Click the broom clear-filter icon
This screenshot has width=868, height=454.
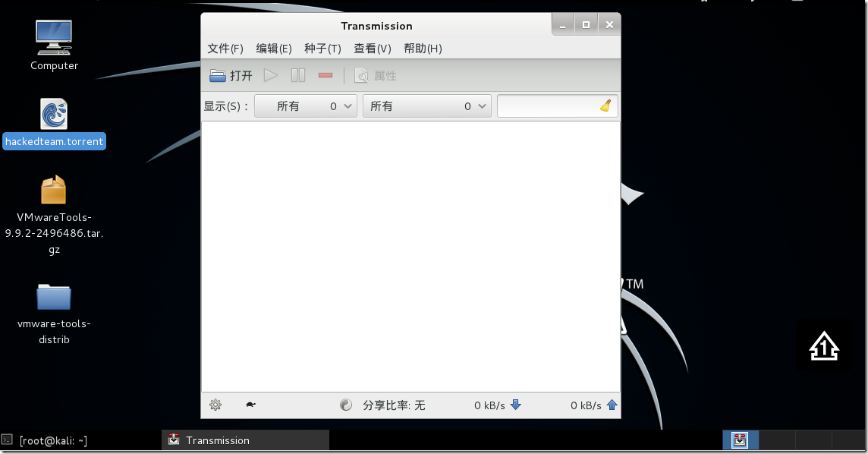pyautogui.click(x=605, y=106)
